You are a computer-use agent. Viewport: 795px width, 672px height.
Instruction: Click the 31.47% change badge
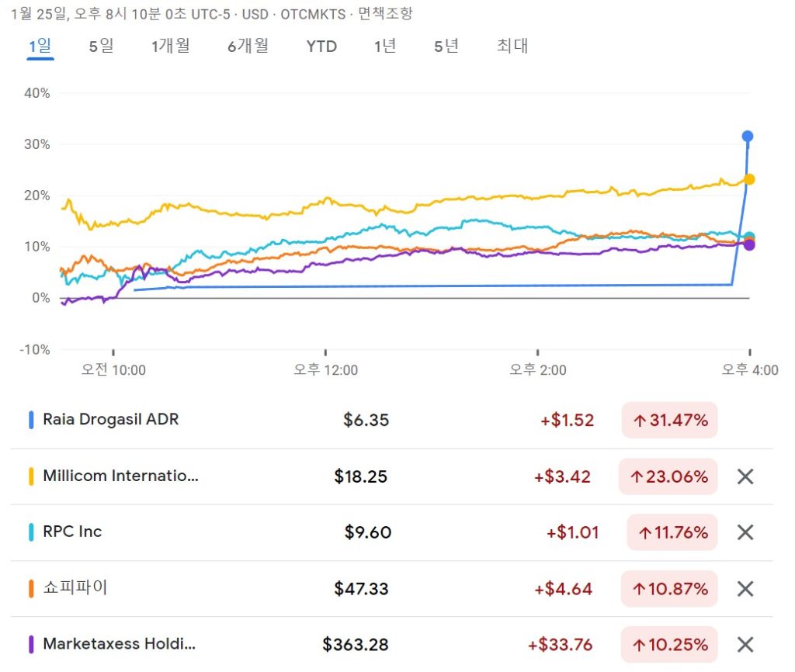[x=669, y=420]
